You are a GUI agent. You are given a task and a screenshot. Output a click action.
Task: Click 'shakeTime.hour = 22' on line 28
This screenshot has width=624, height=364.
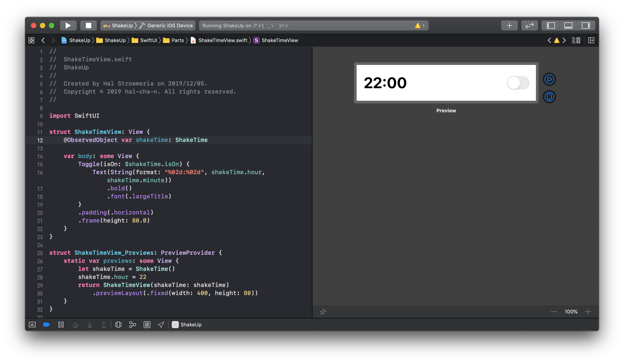click(x=112, y=277)
